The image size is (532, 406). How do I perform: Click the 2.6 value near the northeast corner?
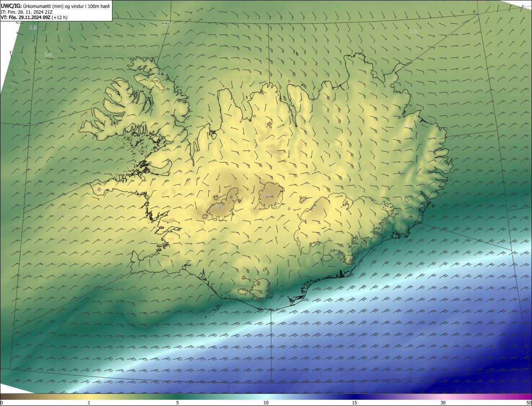pyautogui.click(x=413, y=32)
